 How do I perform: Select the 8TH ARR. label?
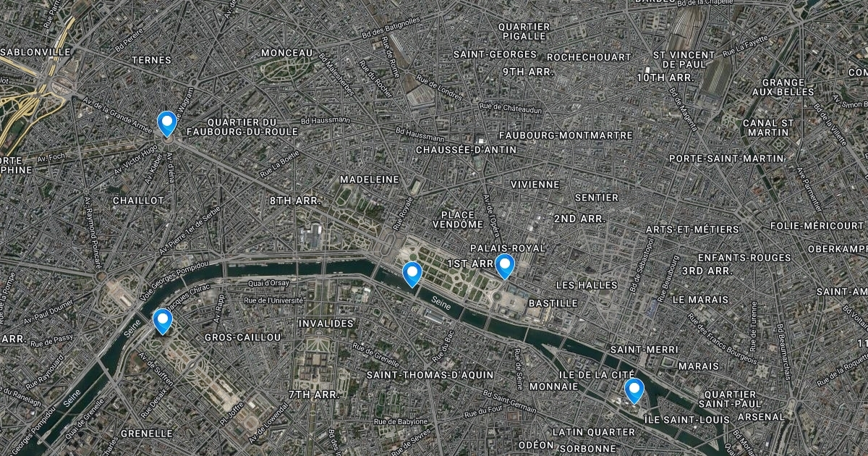pyautogui.click(x=294, y=200)
